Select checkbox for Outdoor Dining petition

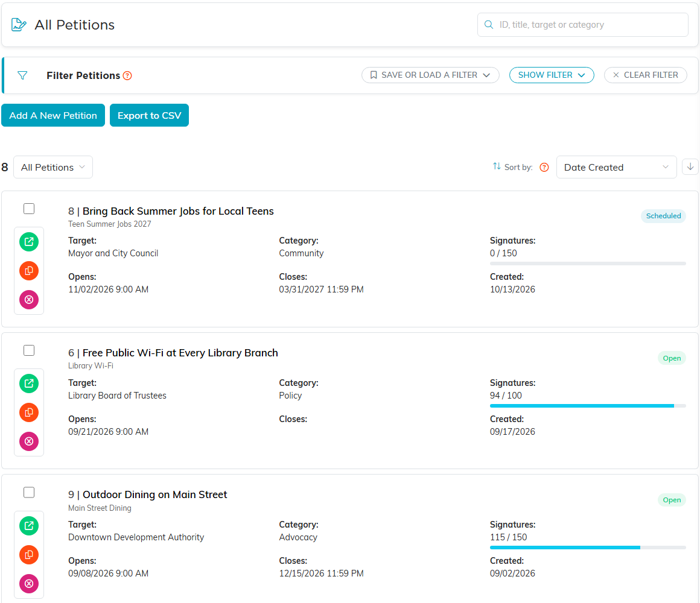[x=29, y=493]
